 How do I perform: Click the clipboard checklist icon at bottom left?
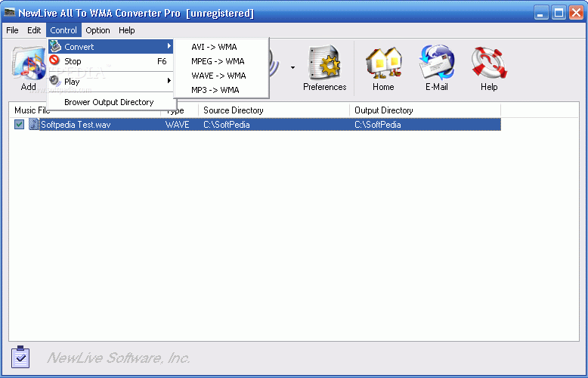coord(20,357)
